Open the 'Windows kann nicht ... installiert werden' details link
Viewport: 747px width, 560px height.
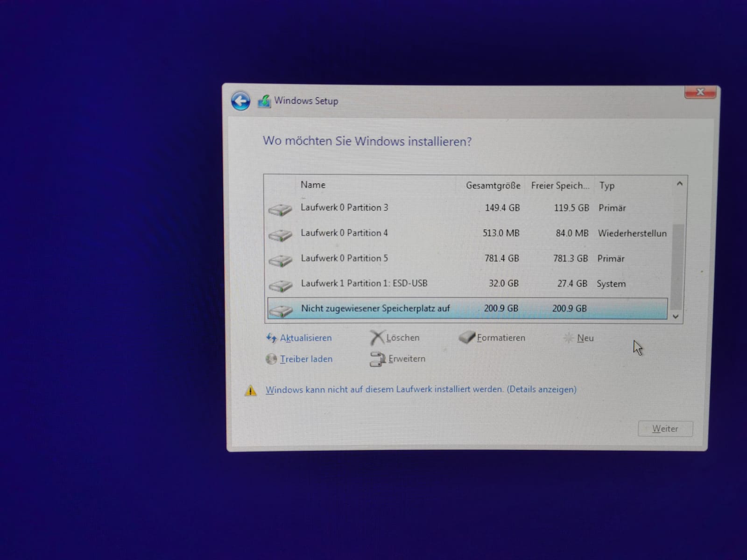421,389
